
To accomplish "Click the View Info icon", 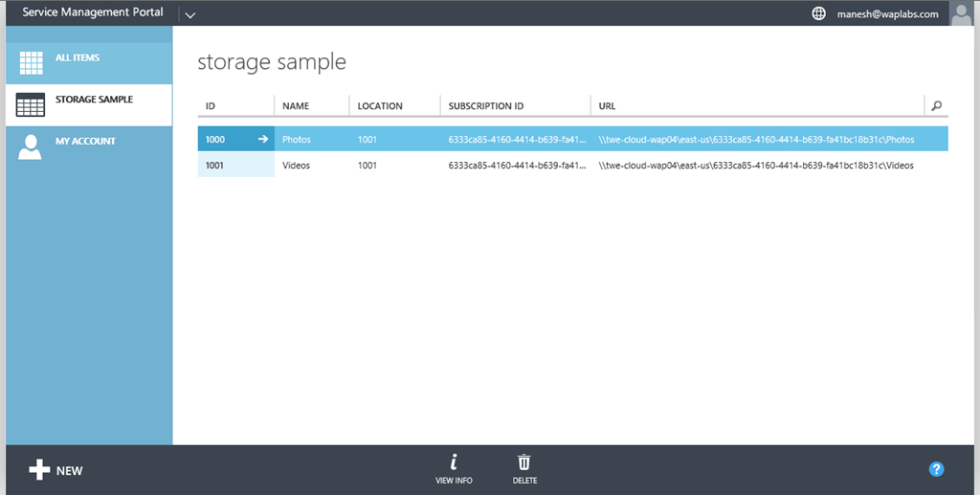I will click(453, 462).
